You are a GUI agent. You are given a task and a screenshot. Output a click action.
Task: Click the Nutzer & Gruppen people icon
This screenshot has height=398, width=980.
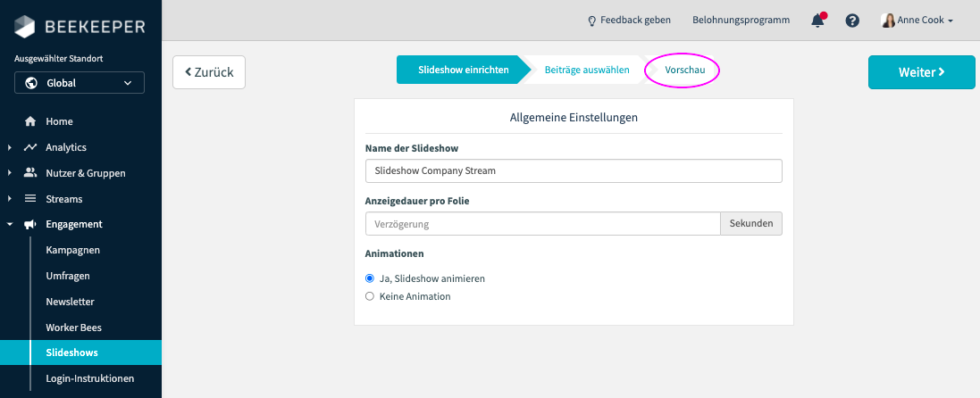(x=30, y=173)
